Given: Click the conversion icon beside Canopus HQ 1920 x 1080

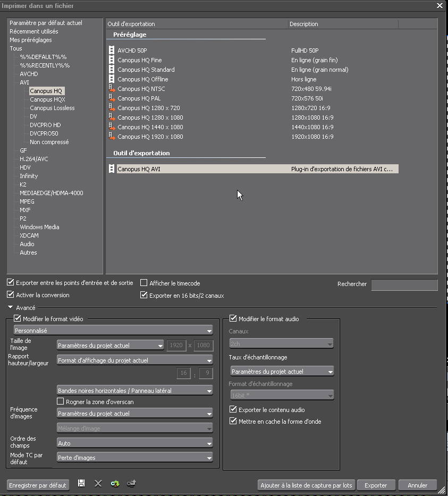Looking at the screenshot, I should [x=112, y=136].
